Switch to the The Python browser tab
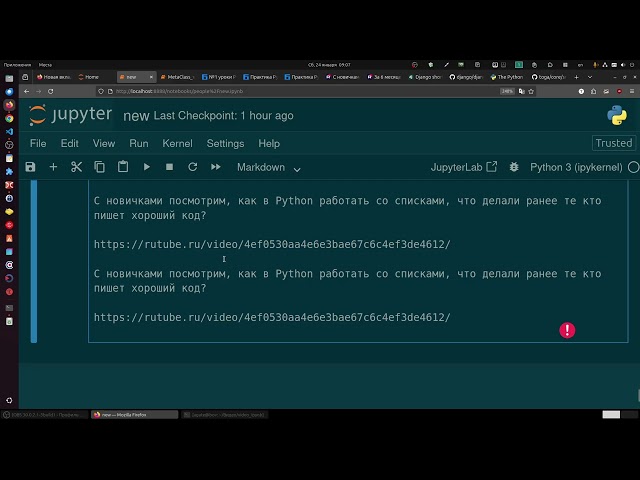This screenshot has height=480, width=640. click(x=507, y=77)
